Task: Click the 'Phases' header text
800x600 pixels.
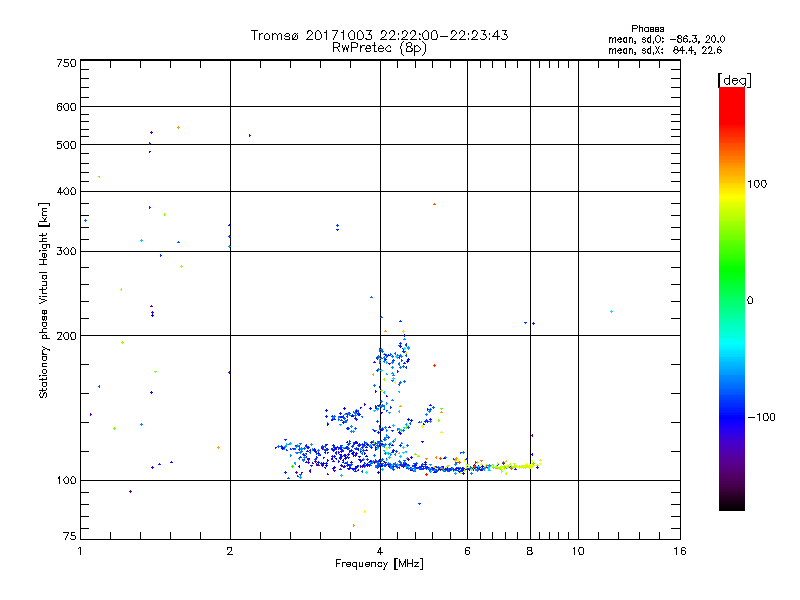Action: point(647,29)
